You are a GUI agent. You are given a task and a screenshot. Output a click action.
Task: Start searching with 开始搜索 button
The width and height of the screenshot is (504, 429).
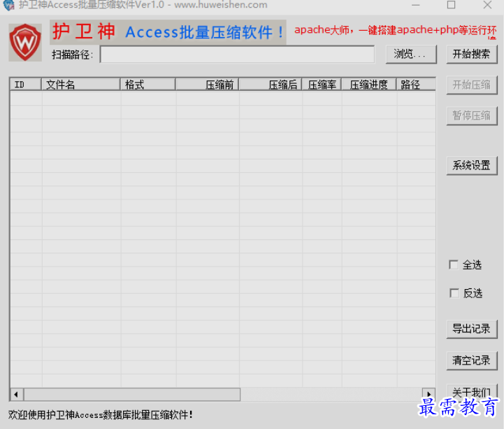click(x=472, y=54)
